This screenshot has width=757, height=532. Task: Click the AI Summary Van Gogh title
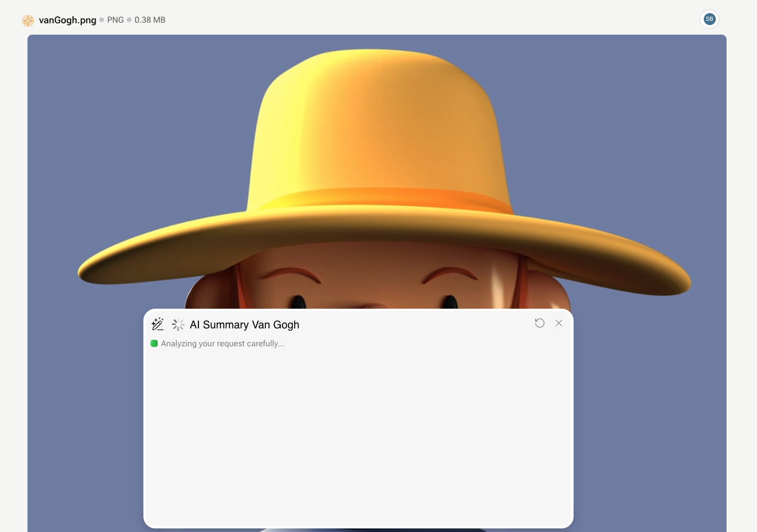(x=244, y=325)
